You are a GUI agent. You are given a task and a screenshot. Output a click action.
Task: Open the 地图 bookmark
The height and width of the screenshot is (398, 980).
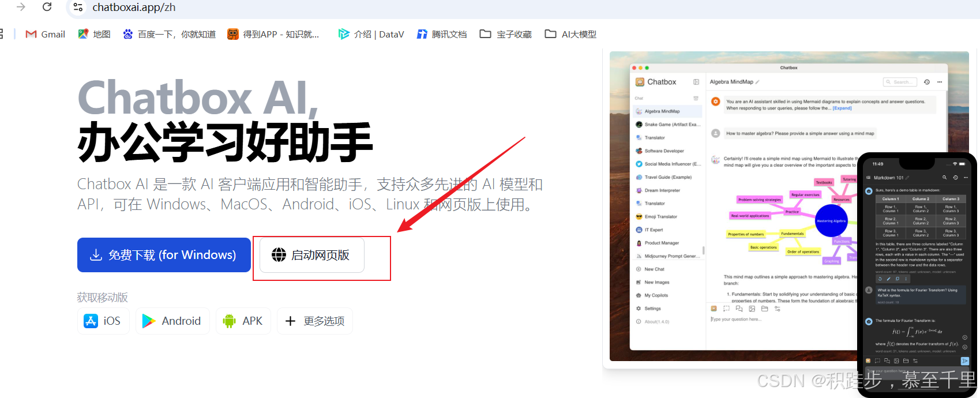tap(94, 34)
